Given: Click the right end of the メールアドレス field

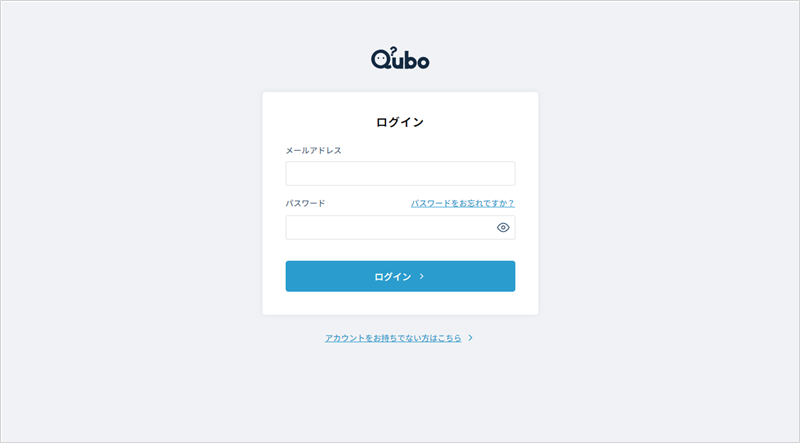Looking at the screenshot, I should coord(505,174).
